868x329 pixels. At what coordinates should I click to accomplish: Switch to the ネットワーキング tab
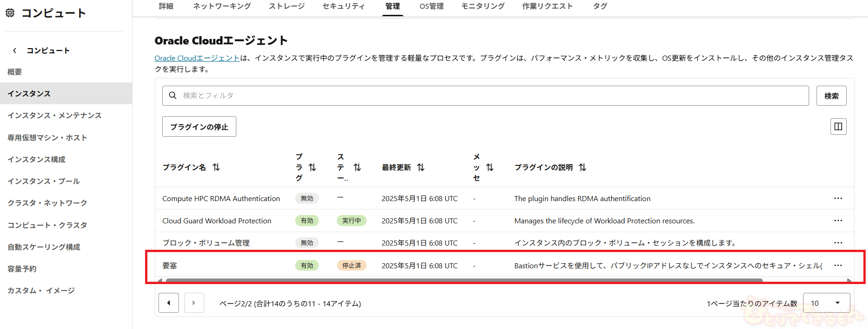(222, 6)
